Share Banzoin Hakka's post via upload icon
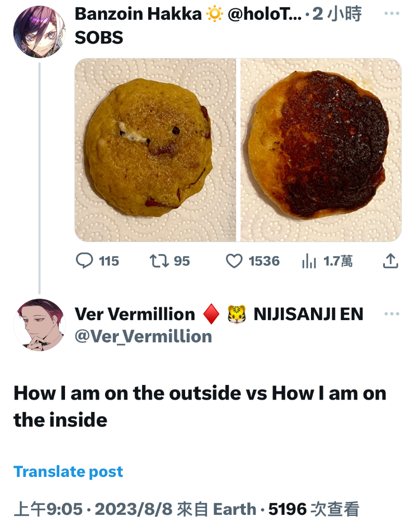 (x=391, y=261)
